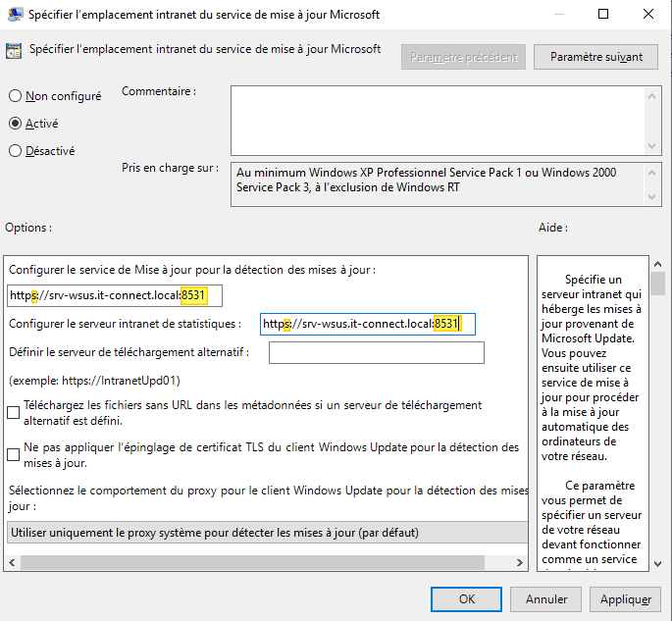Click the alternate download server field
The image size is (672, 621).
tap(377, 352)
